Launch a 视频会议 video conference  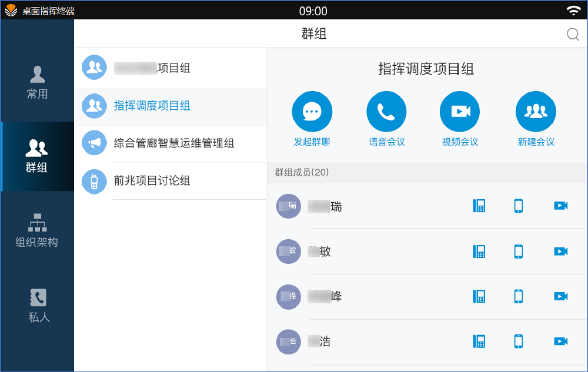click(460, 112)
